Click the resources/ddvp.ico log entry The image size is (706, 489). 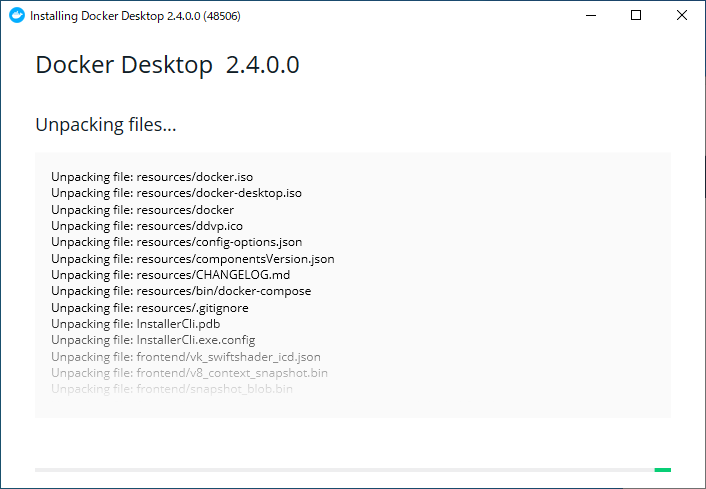(147, 226)
